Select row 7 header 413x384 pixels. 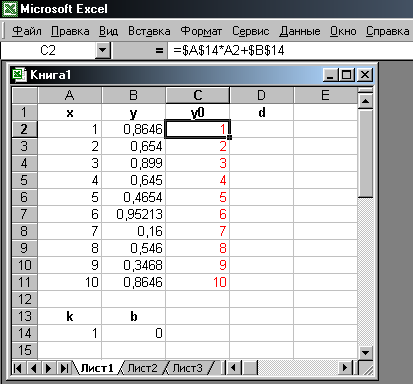[24, 214]
